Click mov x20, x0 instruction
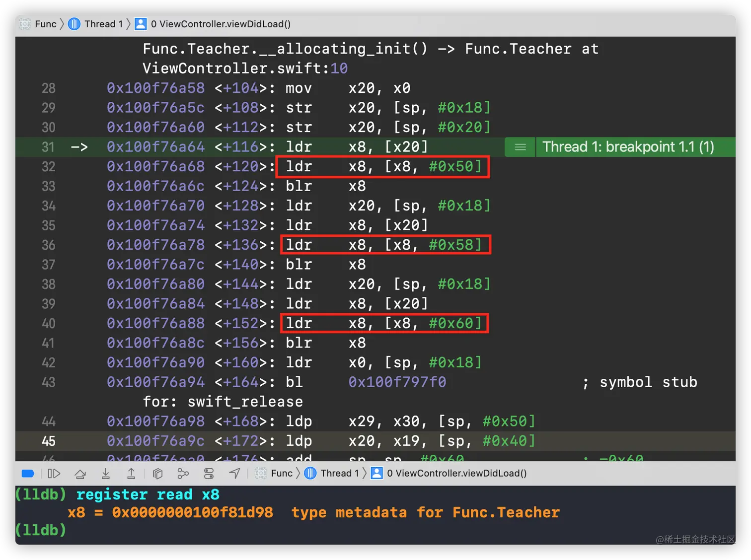The width and height of the screenshot is (751, 560). [x=348, y=88]
